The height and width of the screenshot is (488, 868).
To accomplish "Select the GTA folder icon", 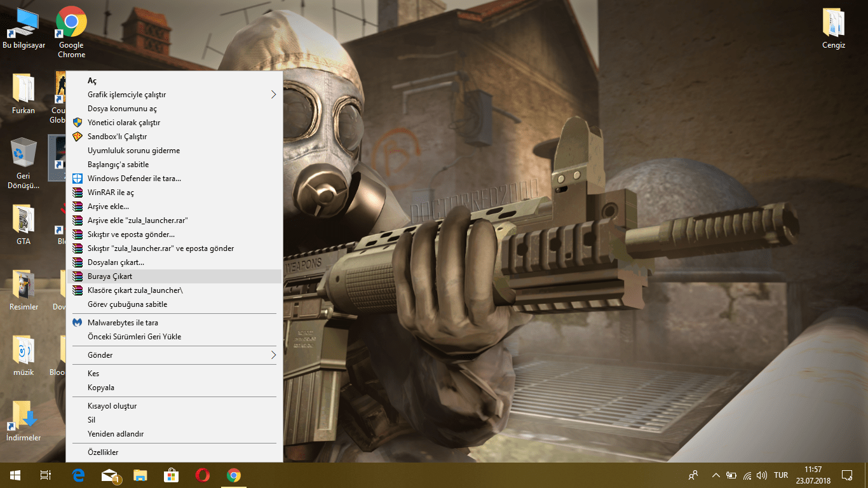I will point(24,224).
